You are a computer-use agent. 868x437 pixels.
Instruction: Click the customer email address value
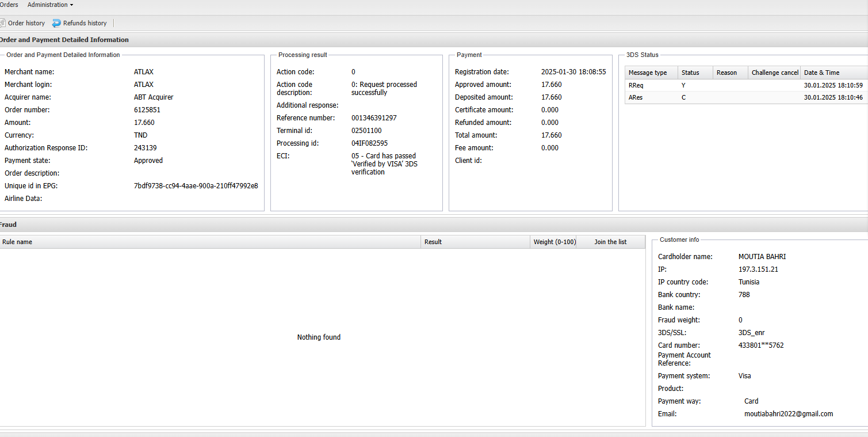[788, 414]
